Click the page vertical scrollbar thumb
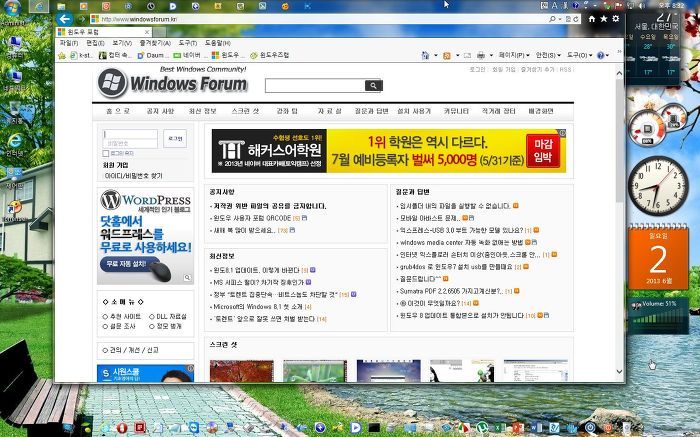 point(619,140)
